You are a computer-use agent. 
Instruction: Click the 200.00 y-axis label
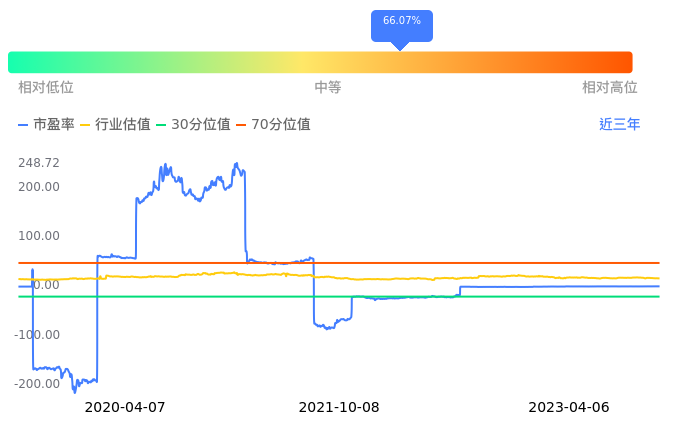tap(39, 187)
